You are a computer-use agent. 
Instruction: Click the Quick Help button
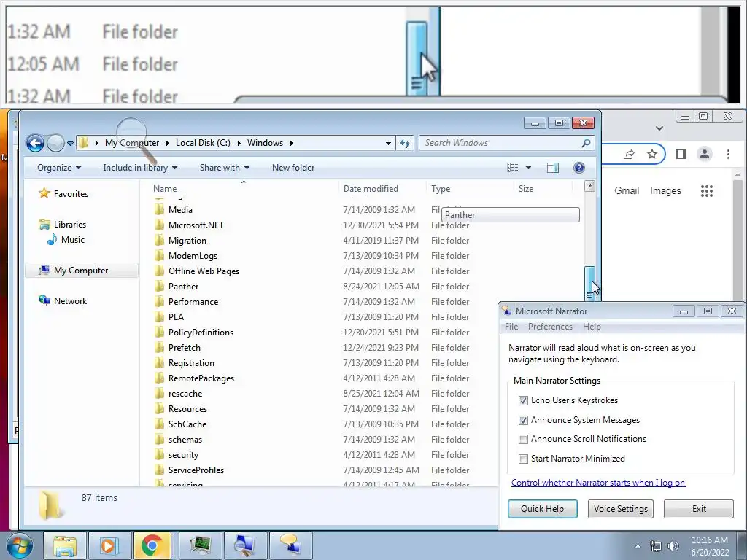(x=542, y=508)
